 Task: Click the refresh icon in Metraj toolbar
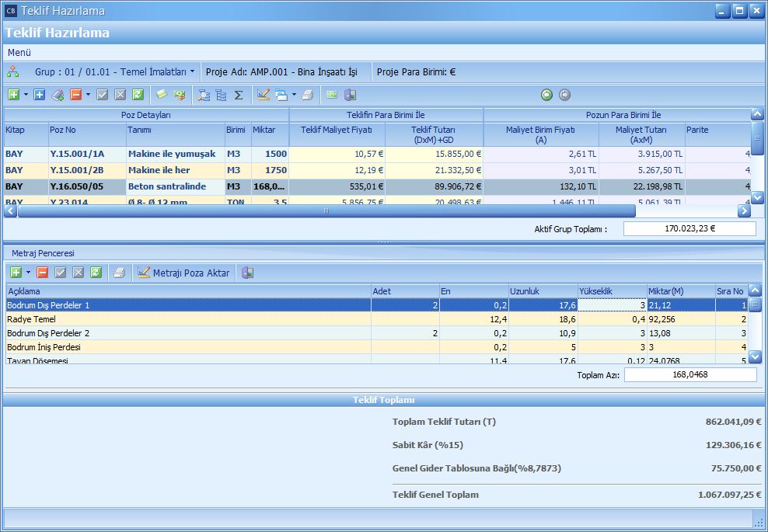pos(96,273)
